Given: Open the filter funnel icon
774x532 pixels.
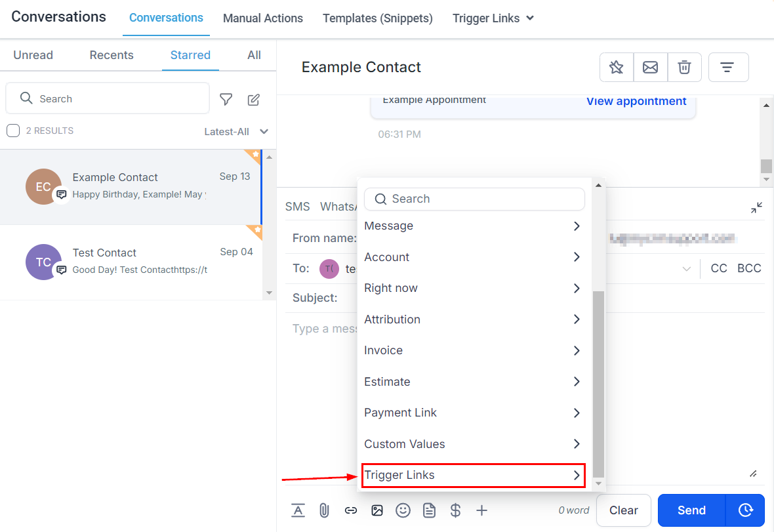Looking at the screenshot, I should (x=226, y=99).
